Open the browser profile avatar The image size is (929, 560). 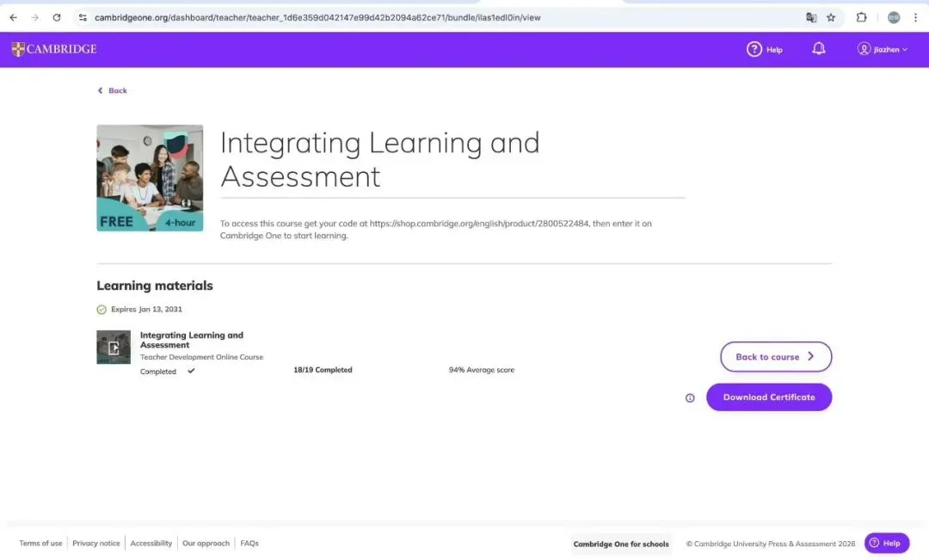point(894,18)
